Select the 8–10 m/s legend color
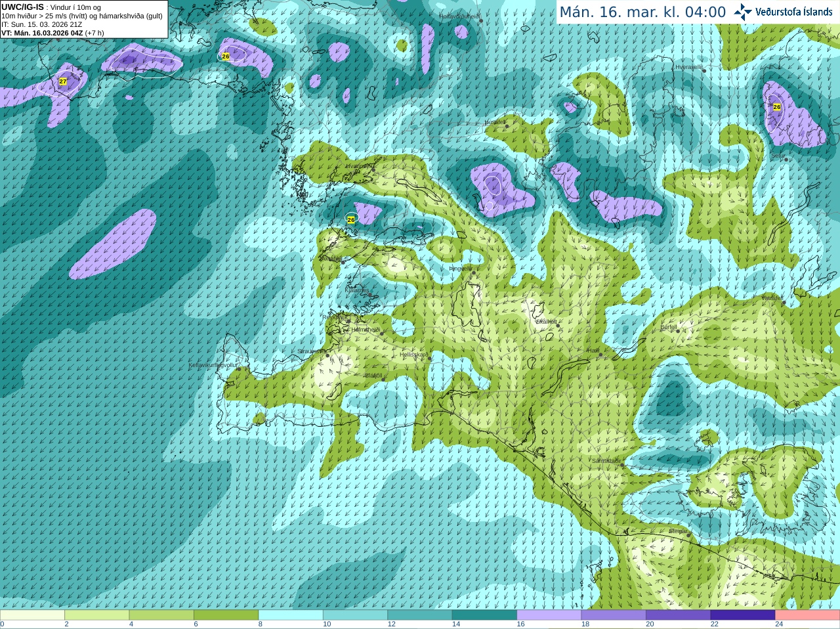 pos(291,615)
